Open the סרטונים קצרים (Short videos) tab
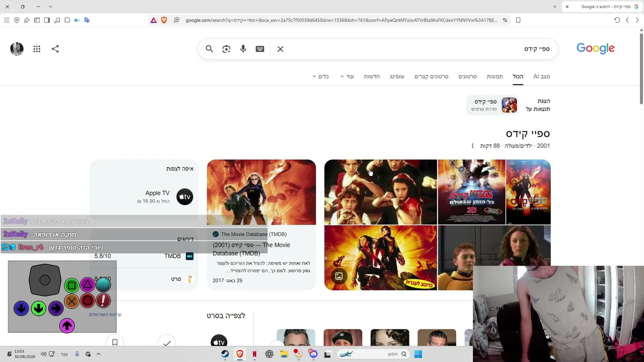Viewport: 644px width, 362px height. coord(431,76)
